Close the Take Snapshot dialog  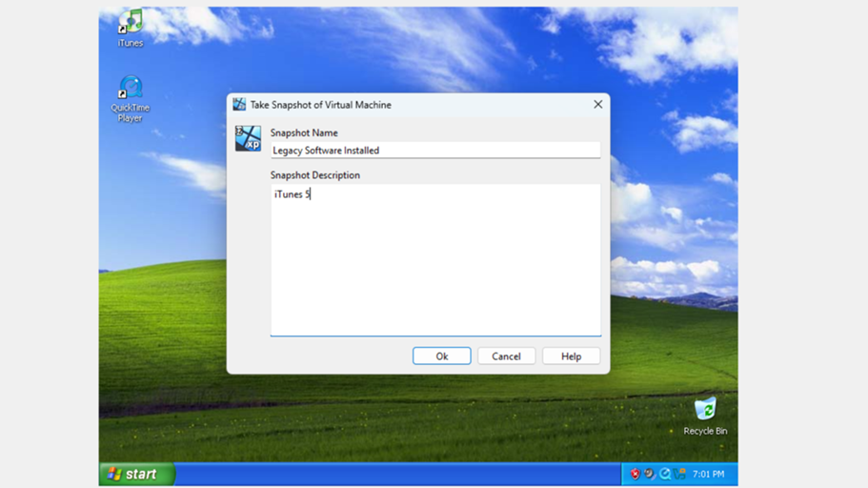click(597, 105)
